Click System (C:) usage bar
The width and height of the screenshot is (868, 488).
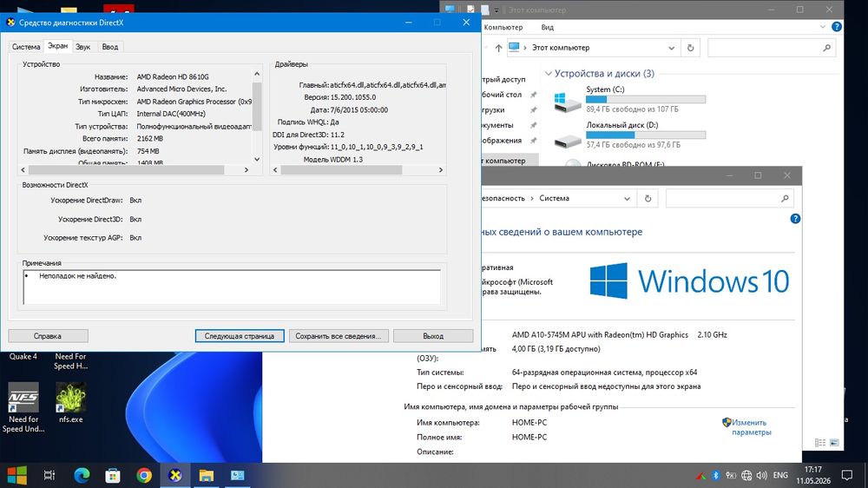click(x=646, y=99)
